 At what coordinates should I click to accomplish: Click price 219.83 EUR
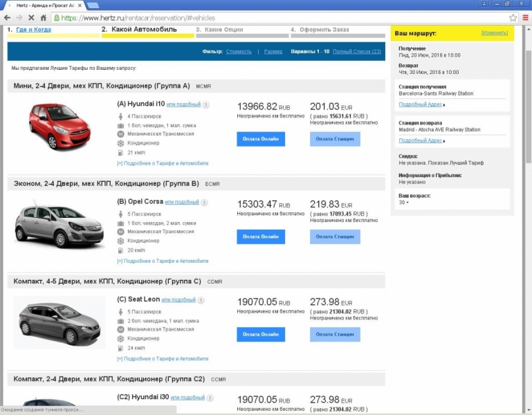pos(331,205)
